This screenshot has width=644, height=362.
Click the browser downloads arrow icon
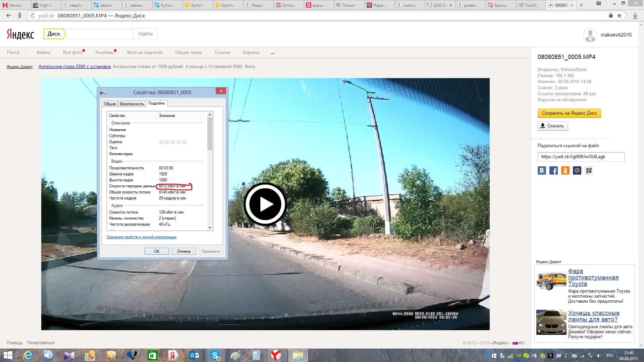point(635,15)
